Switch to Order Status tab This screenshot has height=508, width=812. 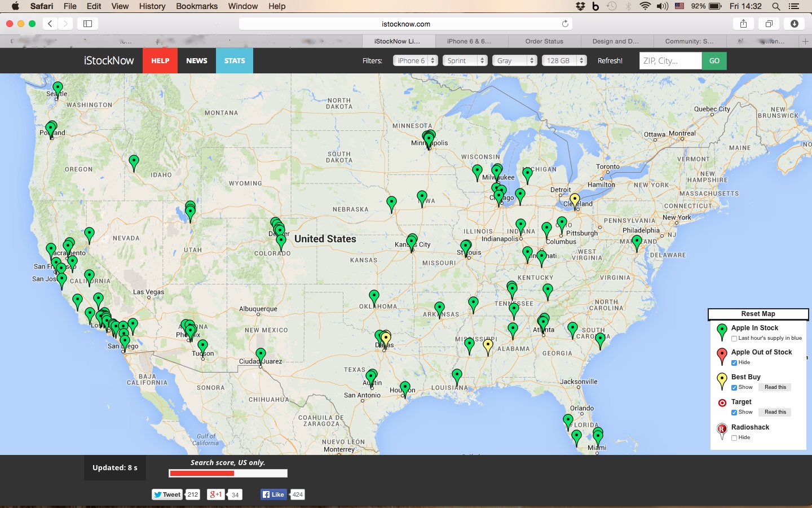(x=544, y=41)
